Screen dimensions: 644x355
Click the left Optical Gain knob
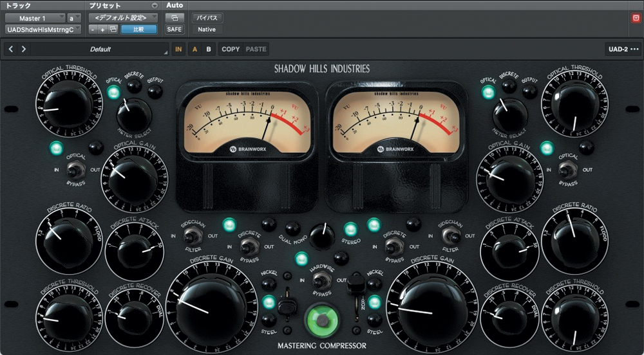(x=134, y=179)
